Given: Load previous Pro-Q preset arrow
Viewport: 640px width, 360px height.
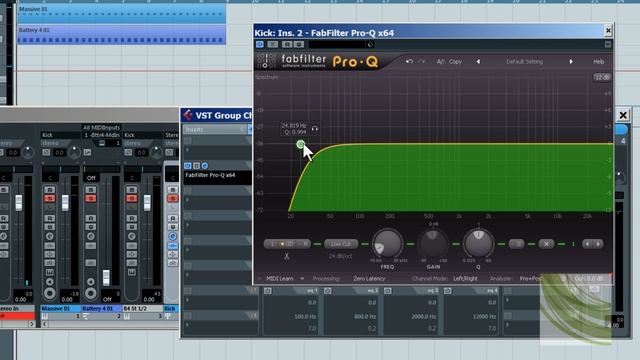Looking at the screenshot, I should click(x=478, y=62).
